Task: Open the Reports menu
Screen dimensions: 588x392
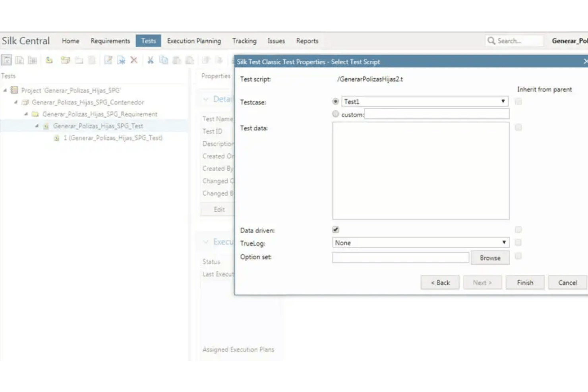Action: pyautogui.click(x=307, y=41)
